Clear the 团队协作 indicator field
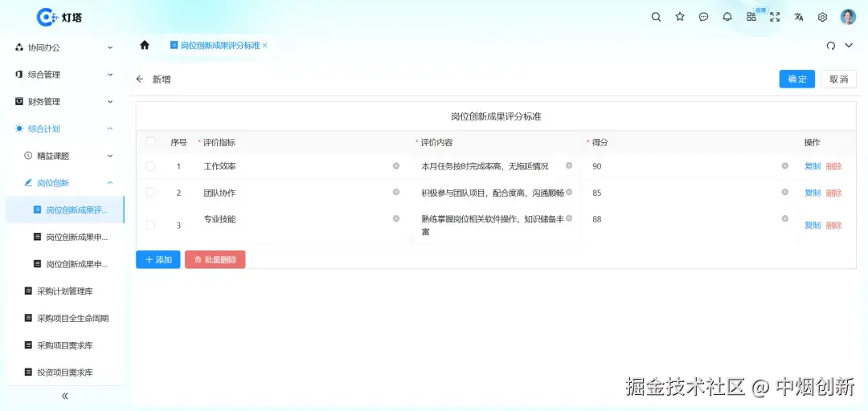Image resolution: width=868 pixels, height=411 pixels. point(395,192)
